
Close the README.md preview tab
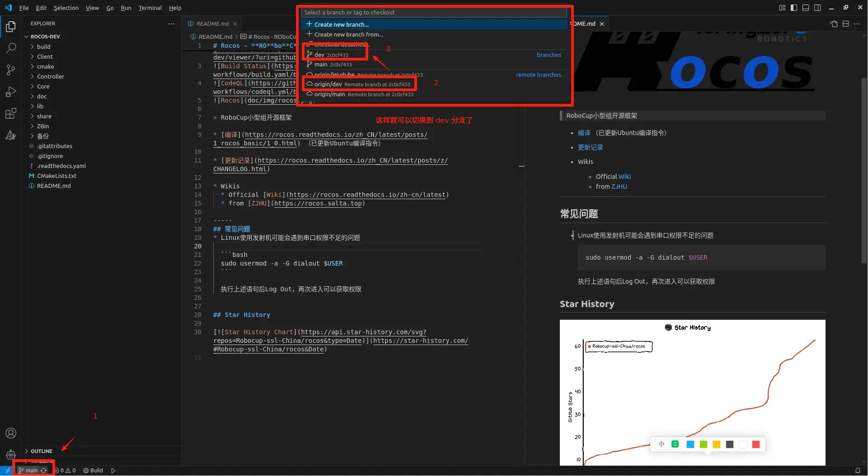[601, 23]
